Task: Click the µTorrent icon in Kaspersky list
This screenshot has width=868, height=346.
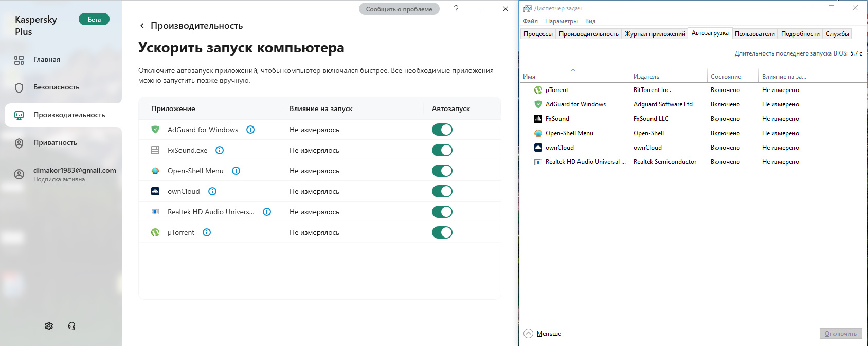Action: click(155, 232)
